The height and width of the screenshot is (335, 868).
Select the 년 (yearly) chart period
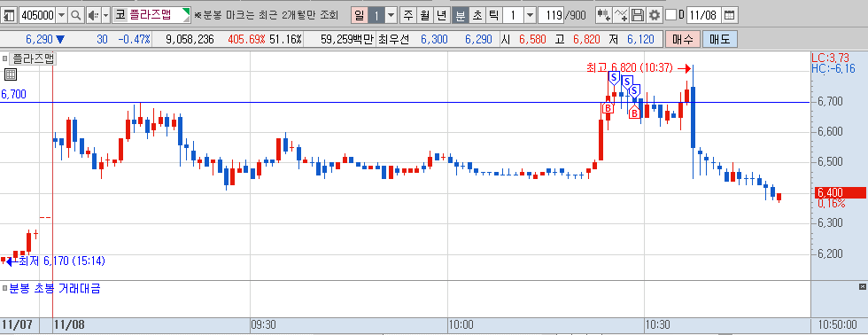[x=442, y=15]
